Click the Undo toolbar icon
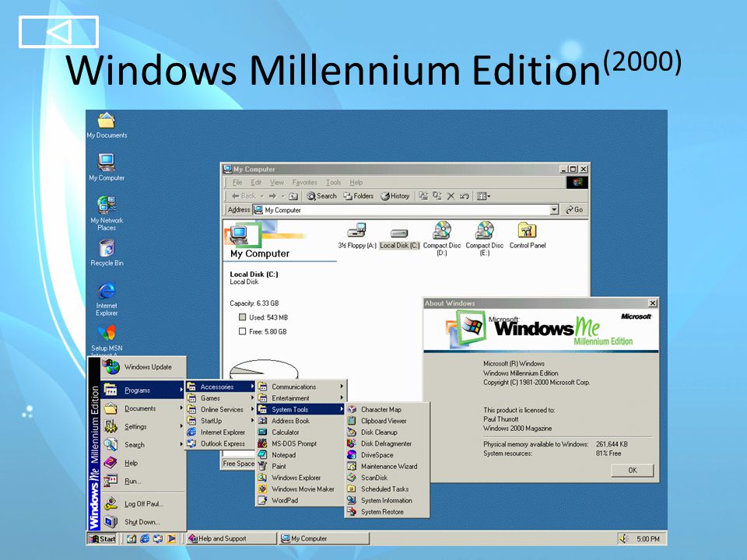 [x=465, y=196]
